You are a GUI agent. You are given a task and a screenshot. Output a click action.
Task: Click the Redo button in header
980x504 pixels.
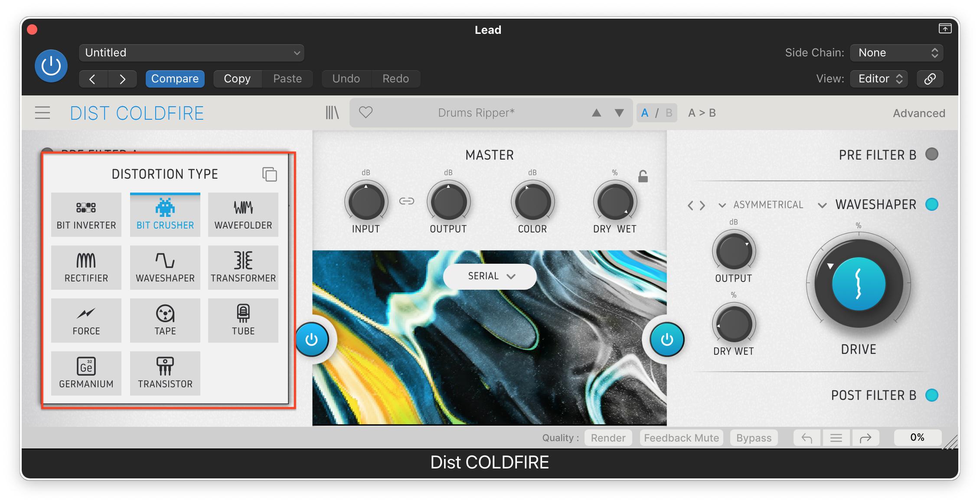(396, 79)
